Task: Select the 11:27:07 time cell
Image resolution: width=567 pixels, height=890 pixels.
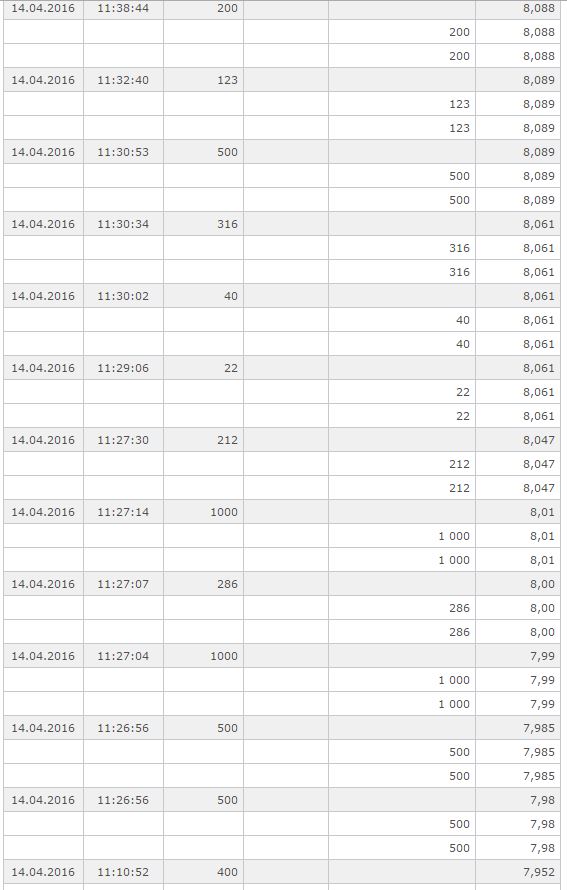Action: [123, 585]
